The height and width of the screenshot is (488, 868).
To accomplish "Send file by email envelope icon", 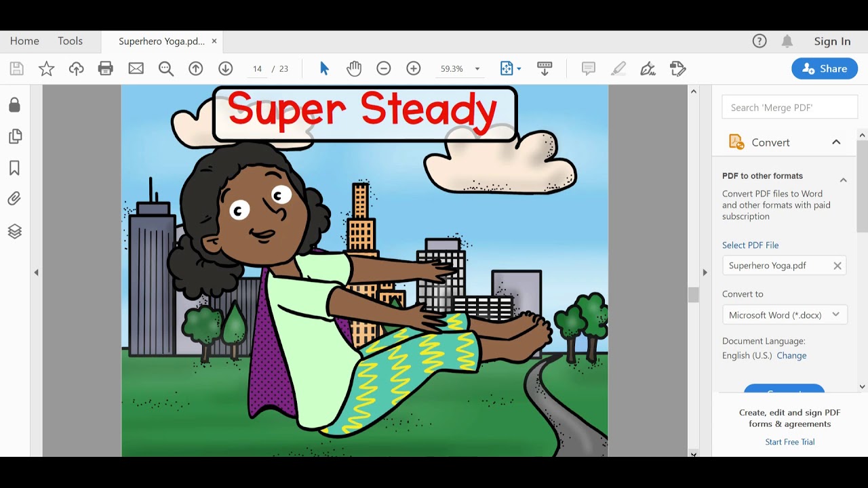I will tap(136, 68).
